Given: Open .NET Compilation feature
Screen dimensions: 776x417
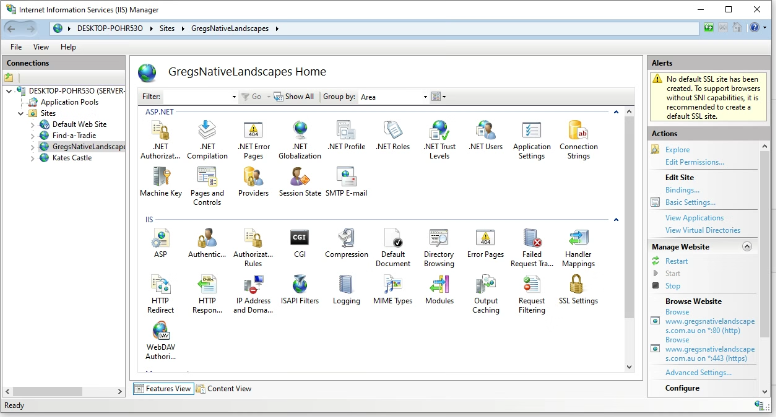Looking at the screenshot, I should click(x=207, y=140).
